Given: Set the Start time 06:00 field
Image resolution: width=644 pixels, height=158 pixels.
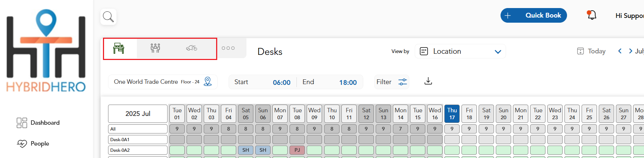Looking at the screenshot, I should point(281,82).
